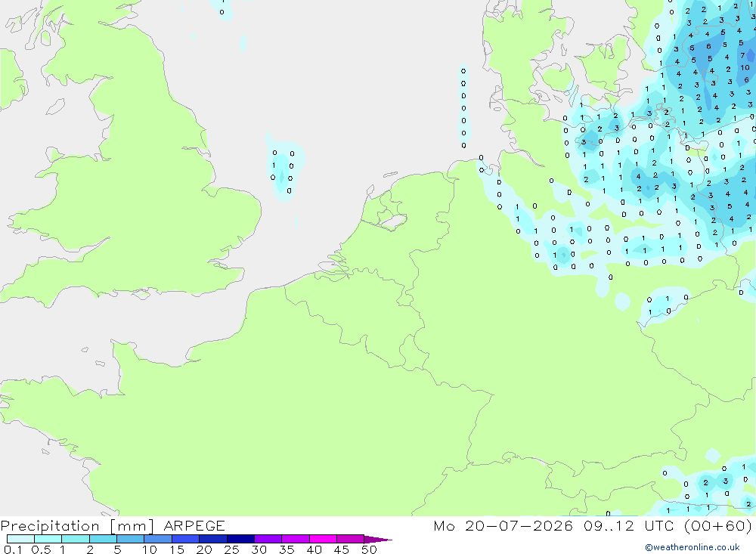
Task: Pick the 15–20 mm royal blue legend swatch
Action: coord(186,539)
